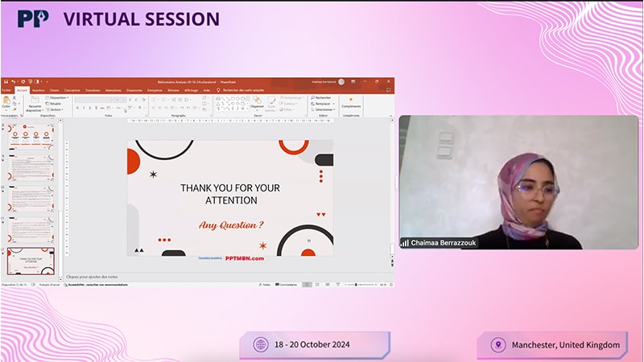The image size is (644, 362).
Task: Click the Nouvelle diapositive icon
Action: click(35, 101)
